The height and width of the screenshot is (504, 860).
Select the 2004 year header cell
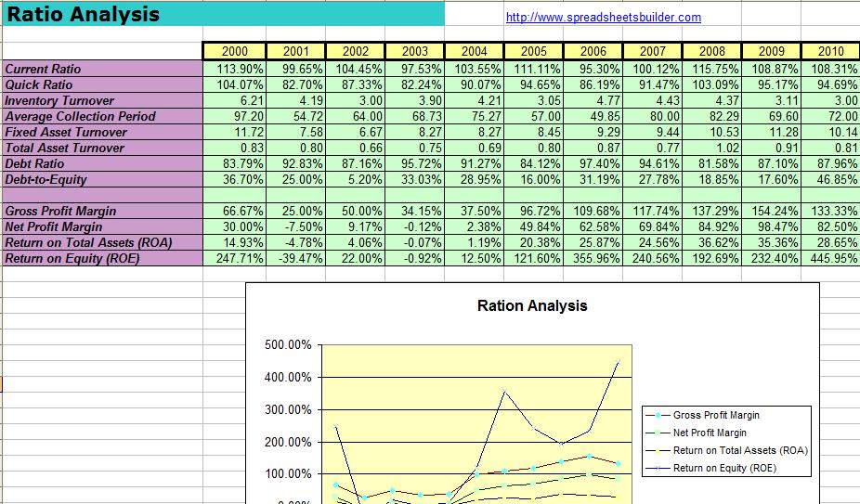[x=475, y=52]
